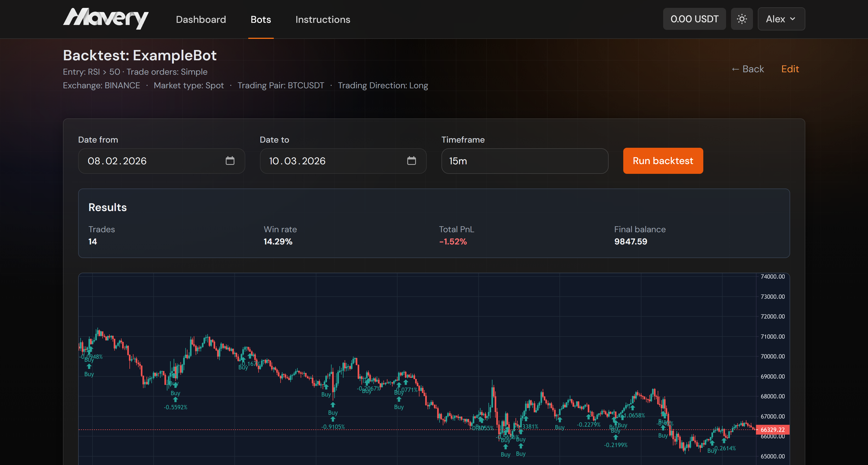Open the Alex account dropdown
Viewport: 868px width, 465px height.
pyautogui.click(x=781, y=19)
